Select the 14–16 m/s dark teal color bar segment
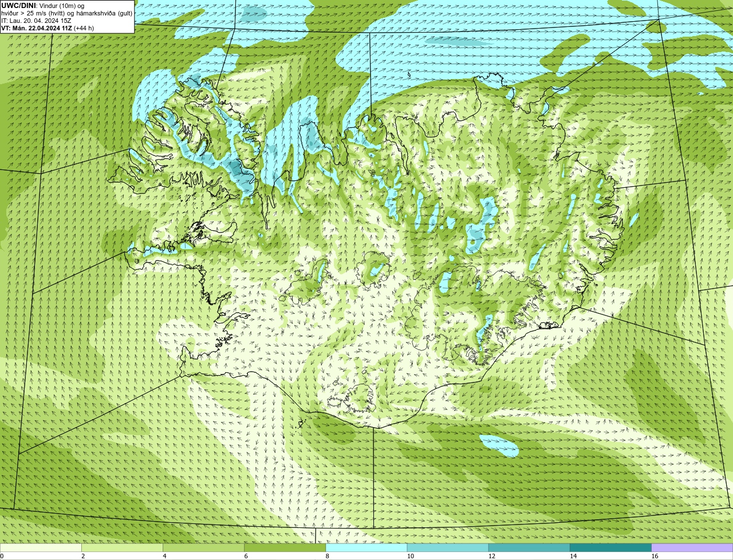Viewport: 733px width, 560px height. tap(610, 547)
